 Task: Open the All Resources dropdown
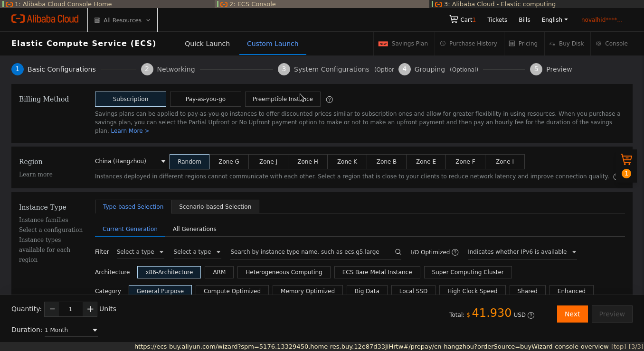122,20
